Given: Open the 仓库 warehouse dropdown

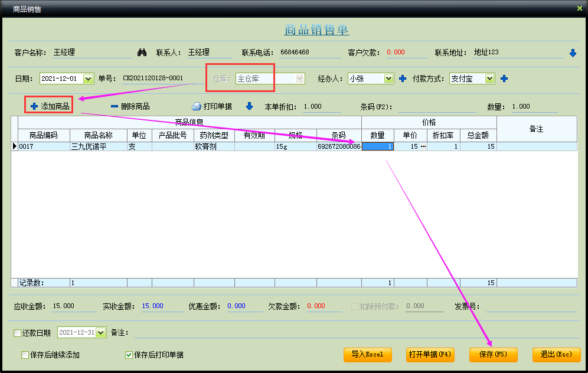Looking at the screenshot, I should tap(299, 78).
